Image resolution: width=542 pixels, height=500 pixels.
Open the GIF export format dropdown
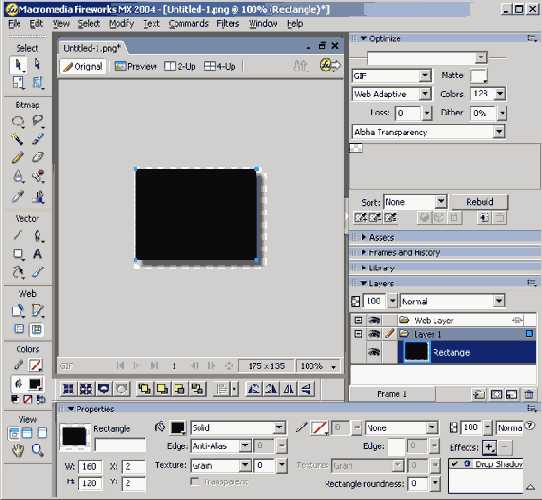click(x=425, y=75)
